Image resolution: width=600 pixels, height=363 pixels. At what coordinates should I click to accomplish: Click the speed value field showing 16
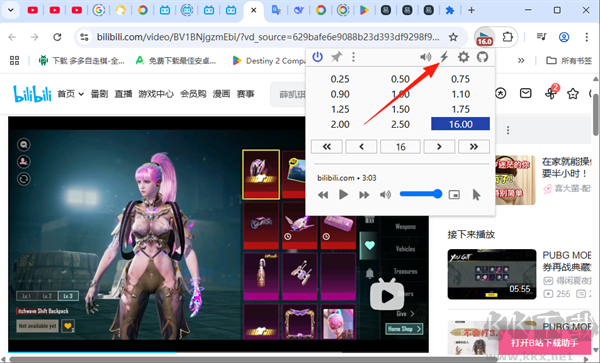click(x=400, y=147)
